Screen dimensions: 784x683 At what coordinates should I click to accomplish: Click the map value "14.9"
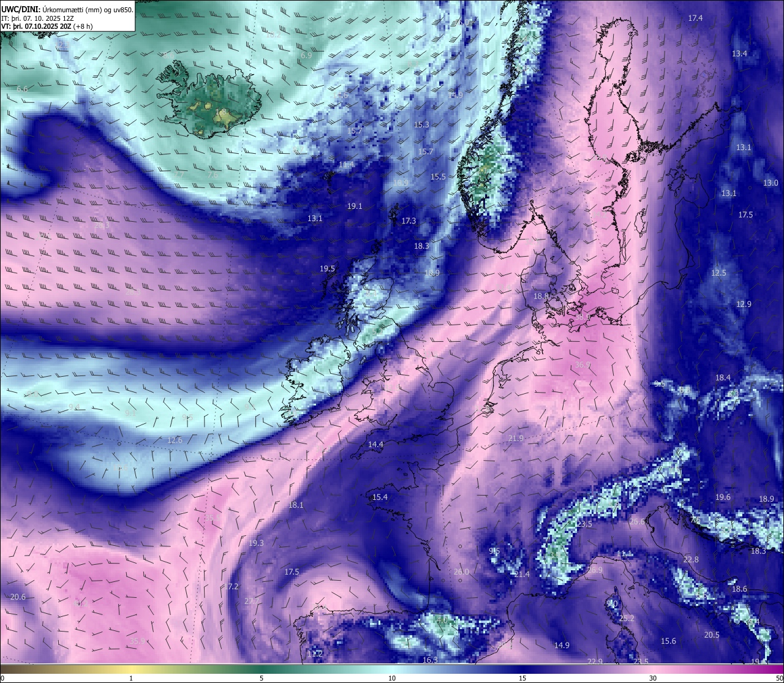point(562,646)
